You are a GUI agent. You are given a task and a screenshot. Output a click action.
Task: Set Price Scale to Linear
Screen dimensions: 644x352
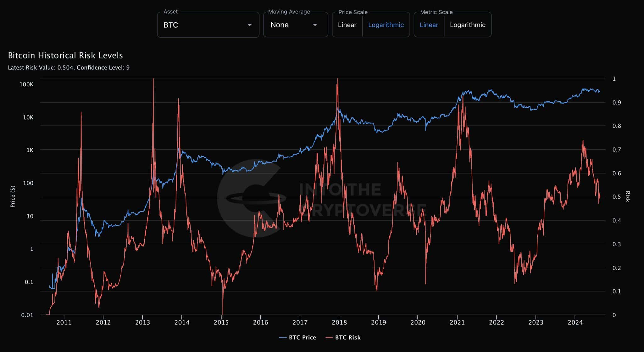point(347,25)
